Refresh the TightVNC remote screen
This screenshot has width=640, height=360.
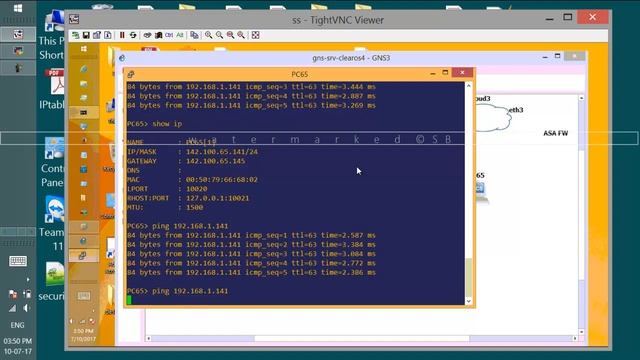click(133, 35)
